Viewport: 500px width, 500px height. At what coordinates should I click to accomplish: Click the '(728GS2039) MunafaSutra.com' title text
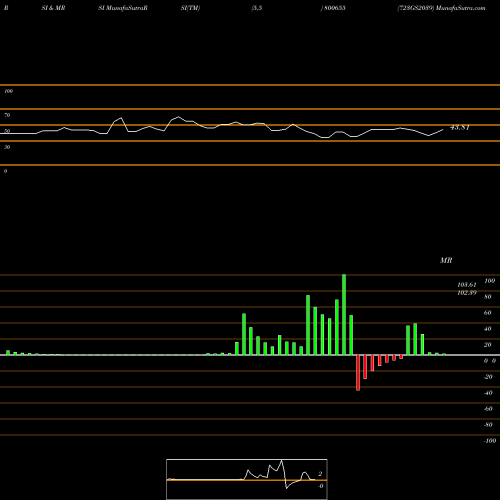click(x=441, y=8)
